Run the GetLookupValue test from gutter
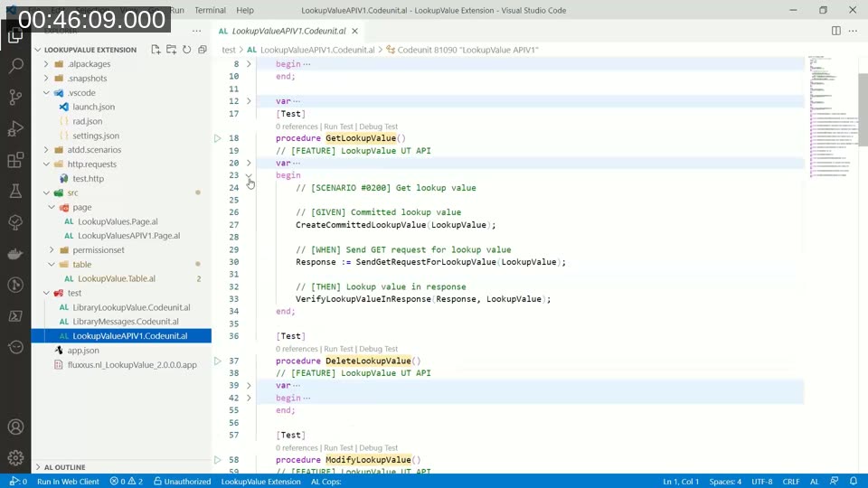This screenshot has width=868, height=488. pyautogui.click(x=218, y=138)
